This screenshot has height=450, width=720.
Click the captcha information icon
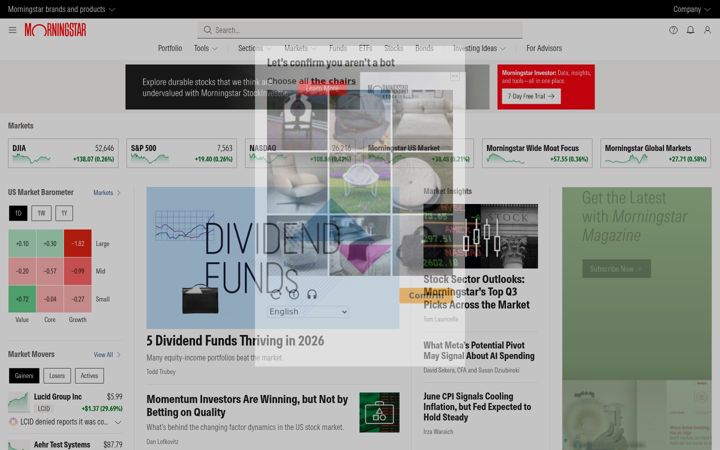pos(294,294)
